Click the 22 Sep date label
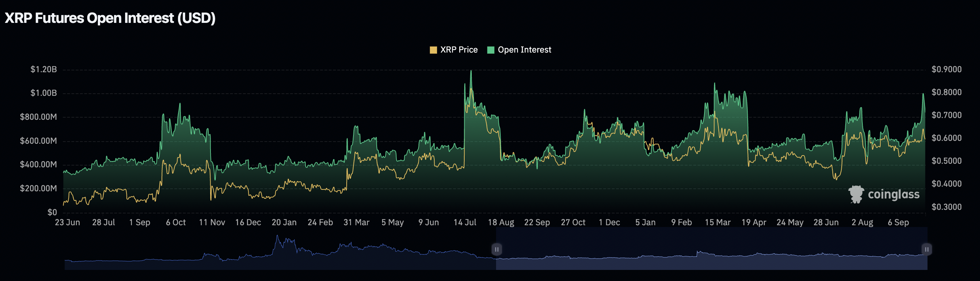Image resolution: width=980 pixels, height=281 pixels. tap(537, 222)
